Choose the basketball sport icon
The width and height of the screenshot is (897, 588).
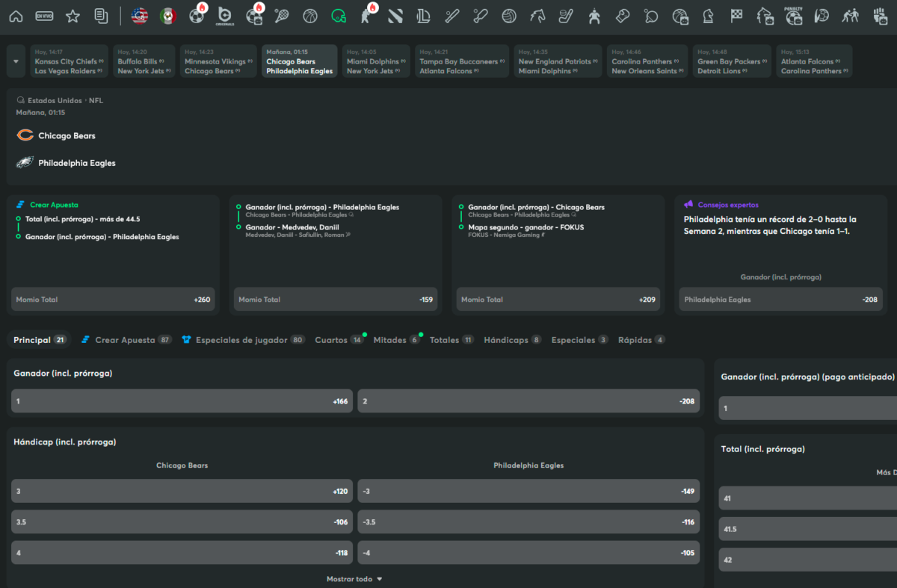click(310, 16)
